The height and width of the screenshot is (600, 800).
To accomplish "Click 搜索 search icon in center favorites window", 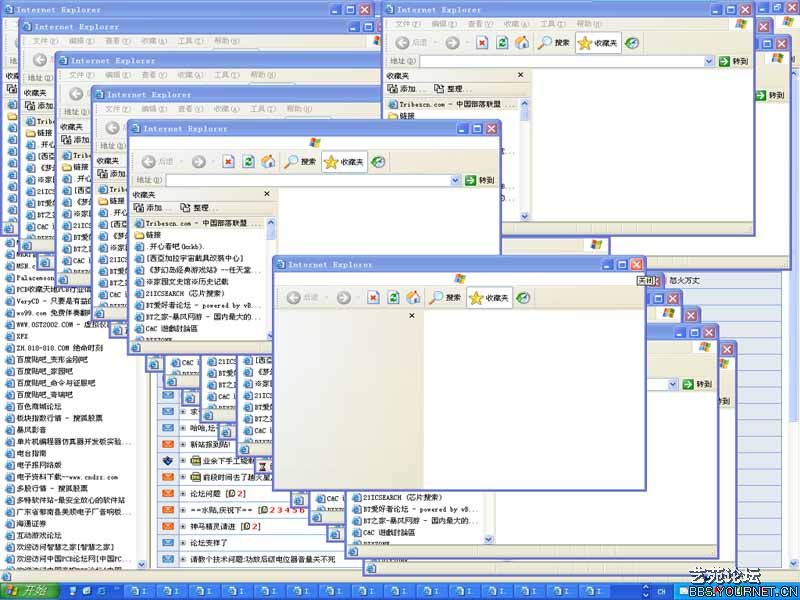I will pos(301,162).
